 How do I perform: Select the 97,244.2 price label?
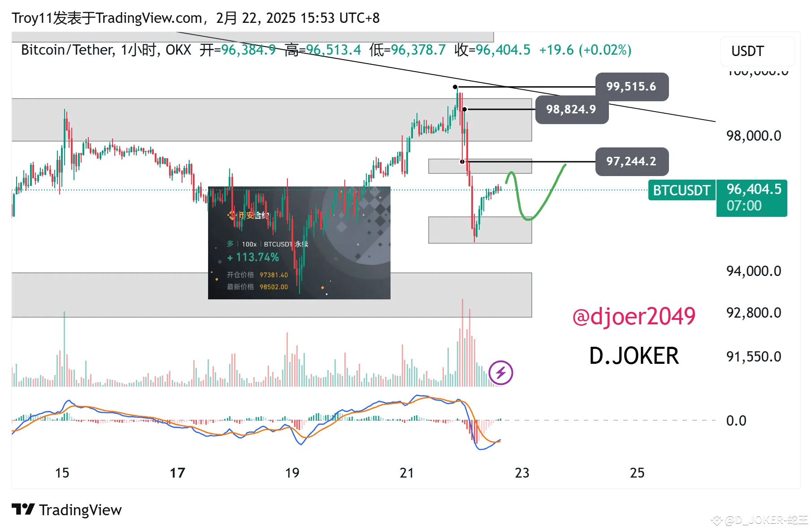[632, 161]
